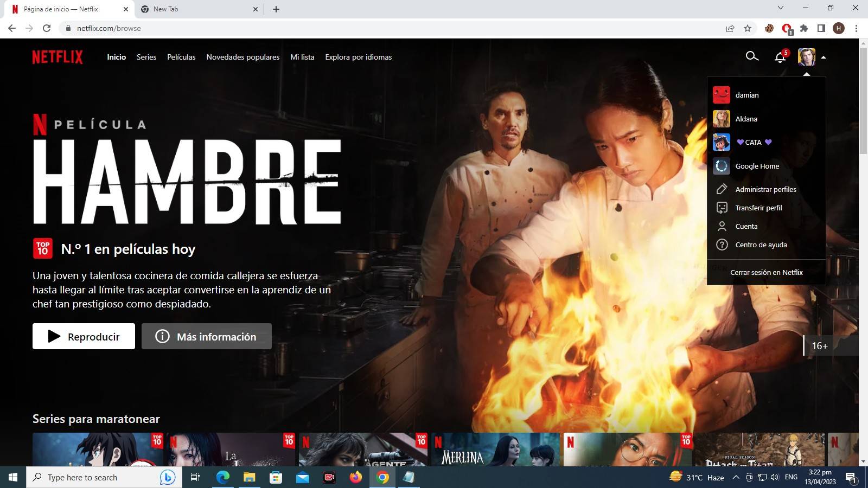Select the Aldana profile avatar
The width and height of the screenshot is (868, 488).
click(722, 119)
